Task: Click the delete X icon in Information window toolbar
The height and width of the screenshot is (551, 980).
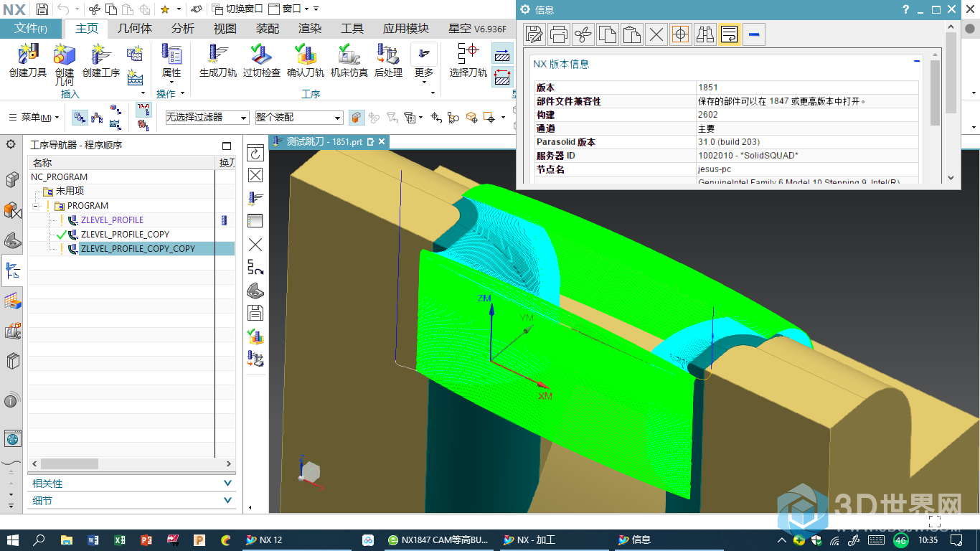Action: [x=656, y=34]
